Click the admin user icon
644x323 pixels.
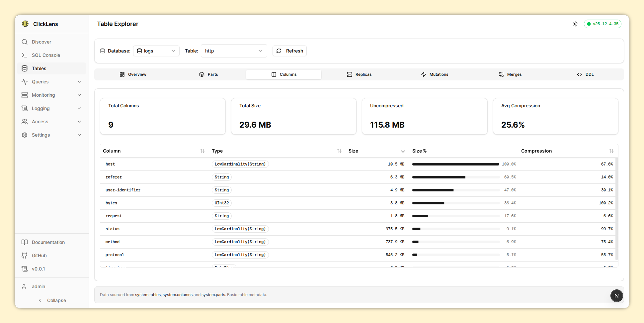(24, 286)
